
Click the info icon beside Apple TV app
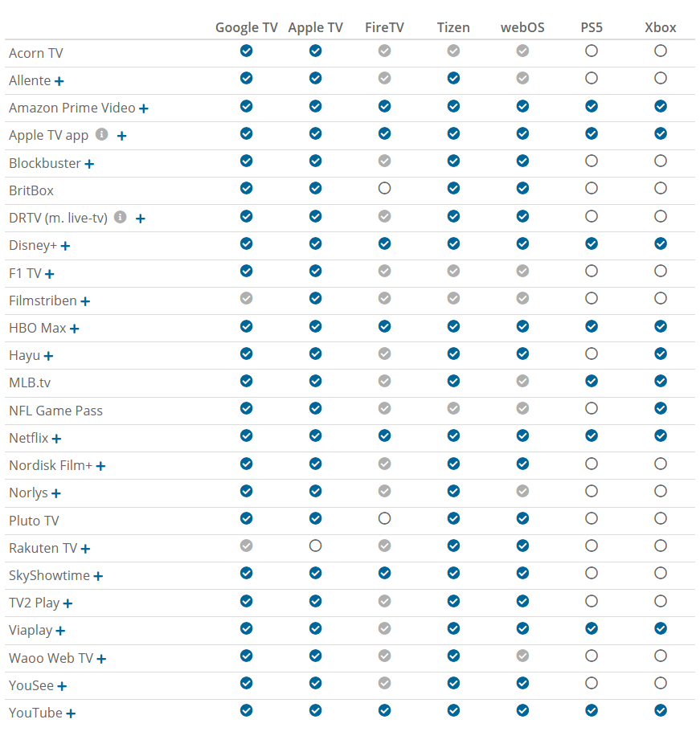pos(101,134)
